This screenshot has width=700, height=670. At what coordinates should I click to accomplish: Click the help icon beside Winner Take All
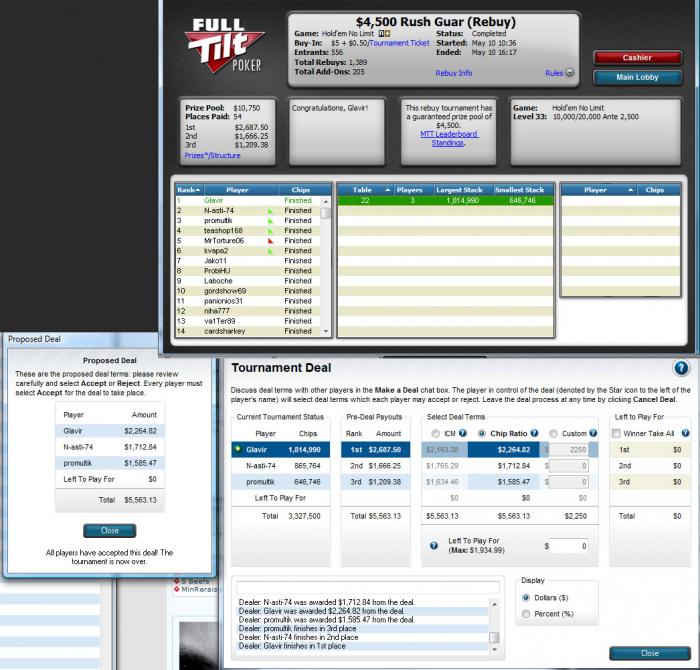click(685, 433)
